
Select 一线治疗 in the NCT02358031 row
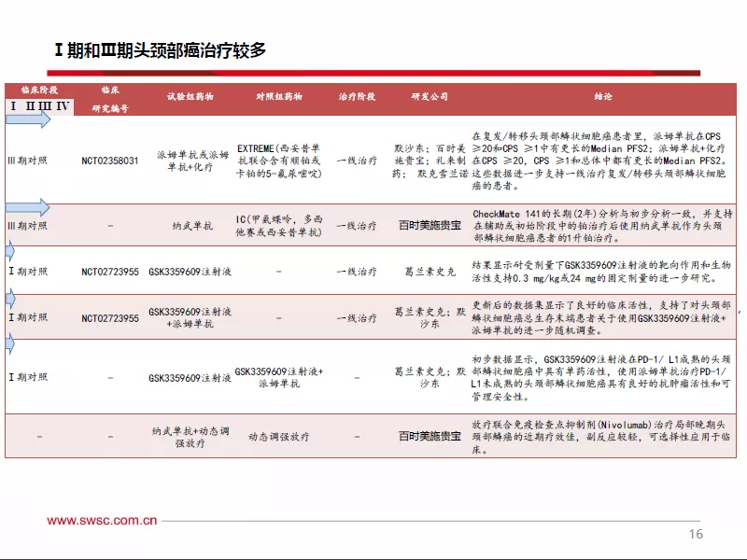click(x=357, y=161)
